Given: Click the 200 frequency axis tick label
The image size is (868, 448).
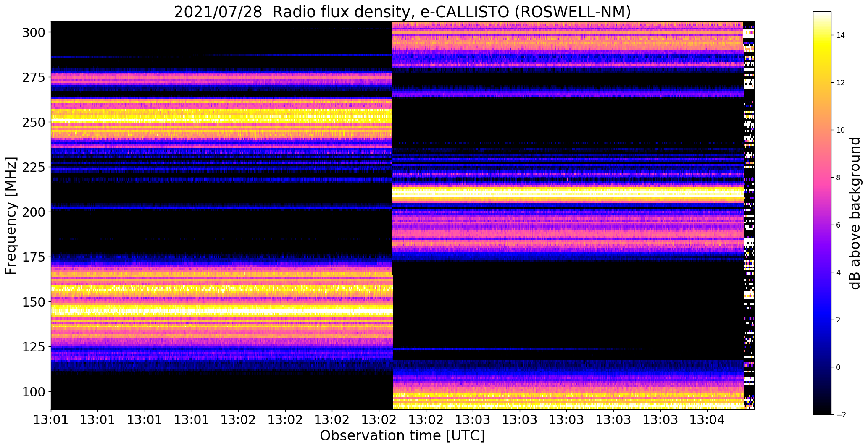Looking at the screenshot, I should coord(34,212).
